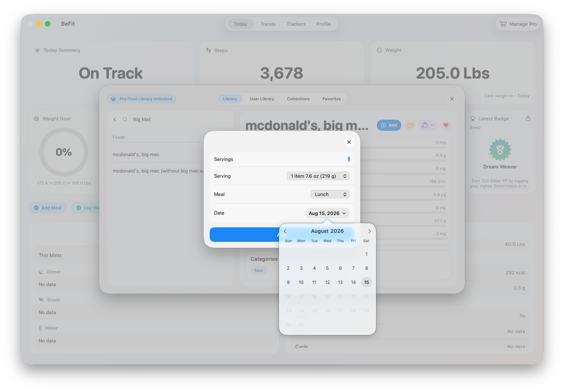564x392 pixels.
Task: Click the Thin Mints entry
Action: (x=50, y=256)
